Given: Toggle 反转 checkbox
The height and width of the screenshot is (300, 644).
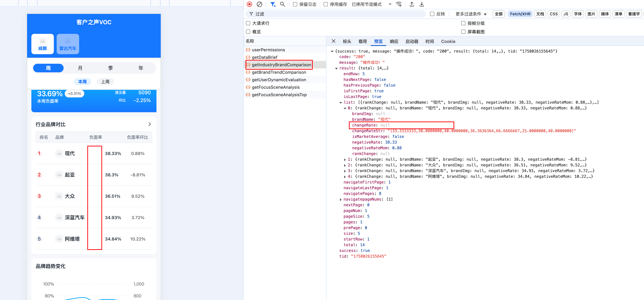Looking at the screenshot, I should [x=432, y=14].
